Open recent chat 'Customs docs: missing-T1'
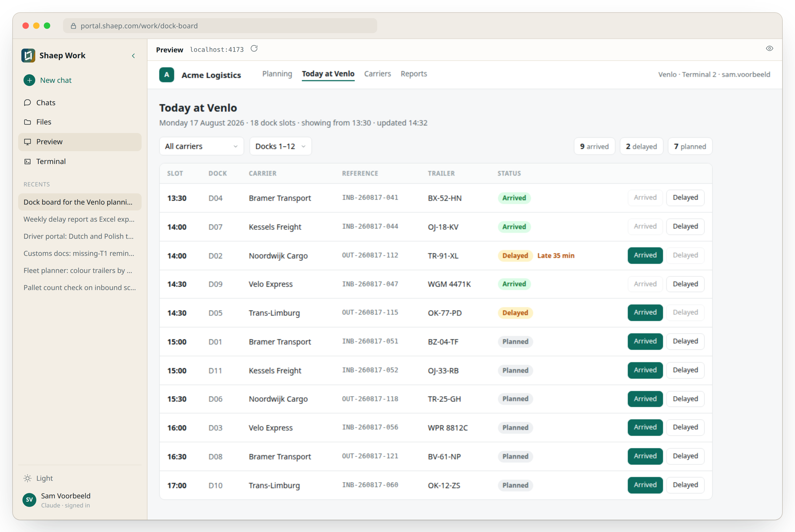Screen dimensions: 795x532 (80, 253)
